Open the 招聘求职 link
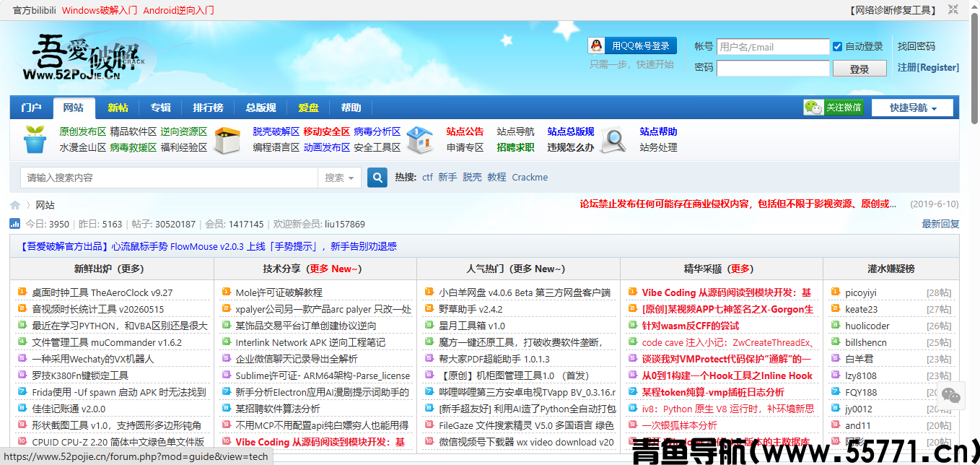The height and width of the screenshot is (465, 980). pyautogui.click(x=516, y=147)
